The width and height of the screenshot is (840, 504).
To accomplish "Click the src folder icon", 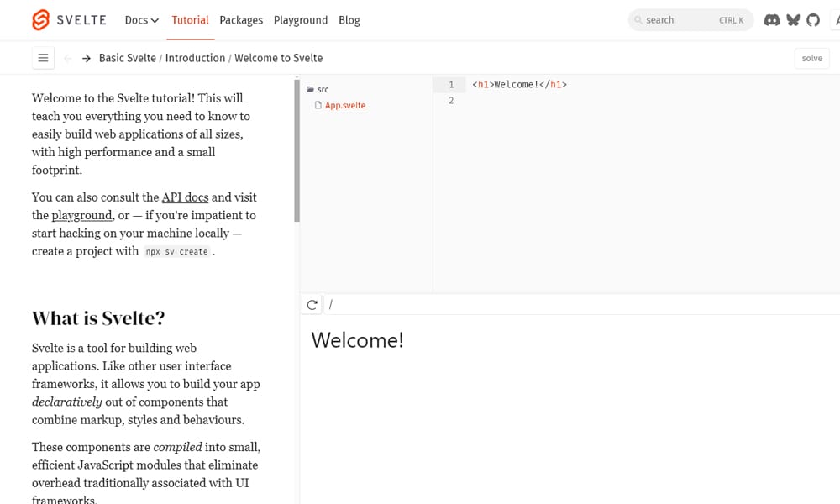I will [310, 89].
